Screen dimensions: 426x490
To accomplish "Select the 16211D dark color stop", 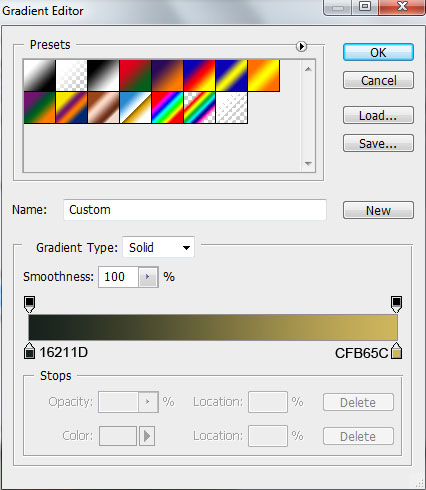I will click(x=29, y=350).
